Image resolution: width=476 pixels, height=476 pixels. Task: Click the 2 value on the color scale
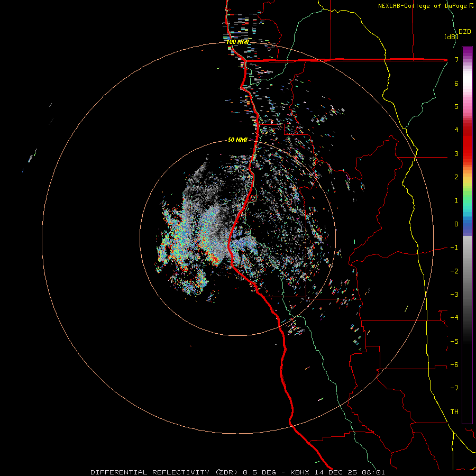click(x=456, y=177)
